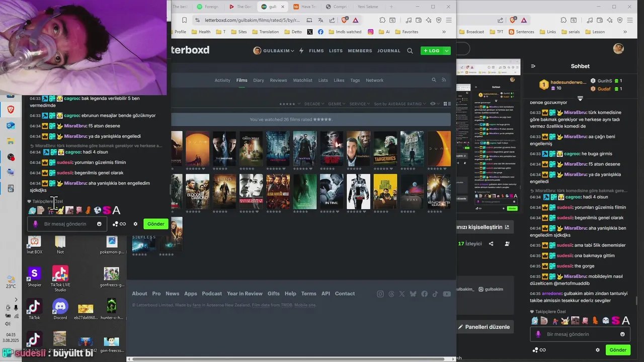Open the SERVICE filter dropdown
The width and height of the screenshot is (644, 362).
point(360,104)
